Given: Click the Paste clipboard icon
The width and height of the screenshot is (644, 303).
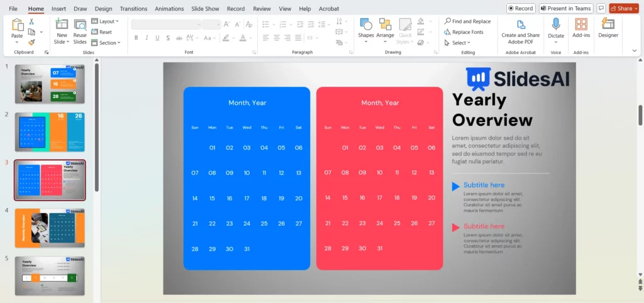Looking at the screenshot, I should pos(17,25).
